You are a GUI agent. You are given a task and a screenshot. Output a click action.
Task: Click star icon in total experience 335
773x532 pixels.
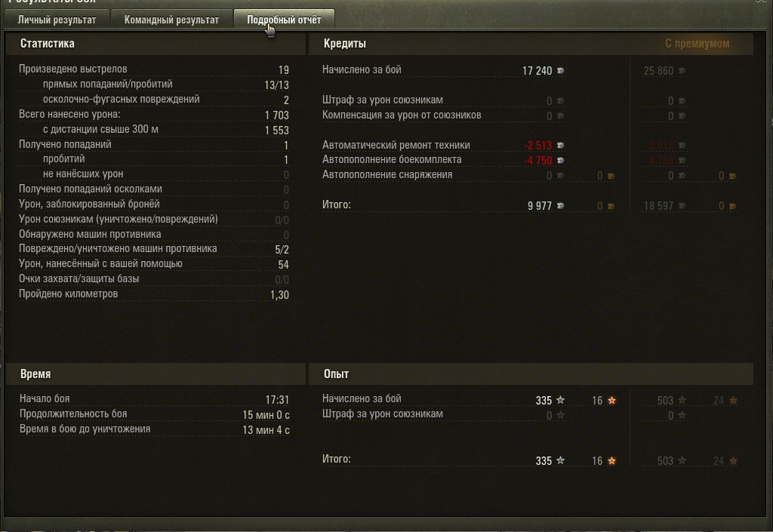click(x=561, y=460)
